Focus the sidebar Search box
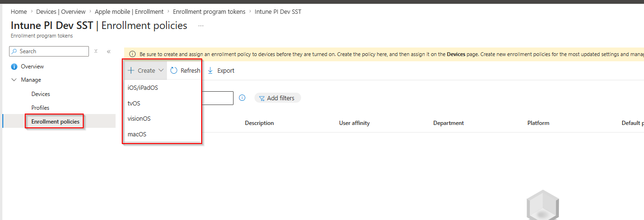This screenshot has width=644, height=220. (49, 51)
